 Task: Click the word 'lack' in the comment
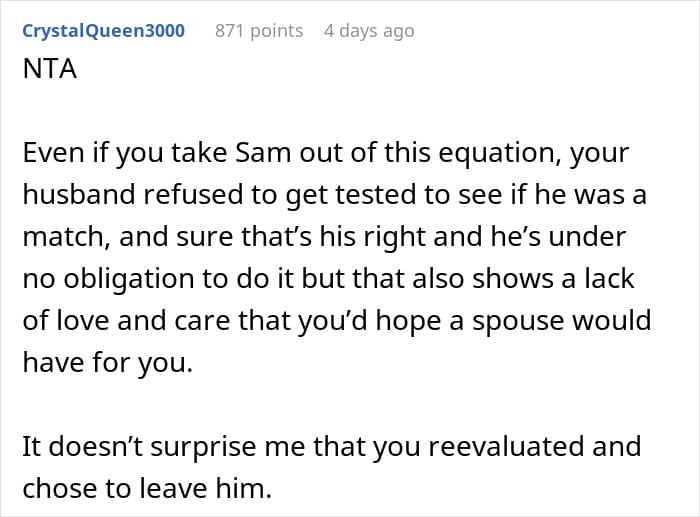tap(612, 281)
